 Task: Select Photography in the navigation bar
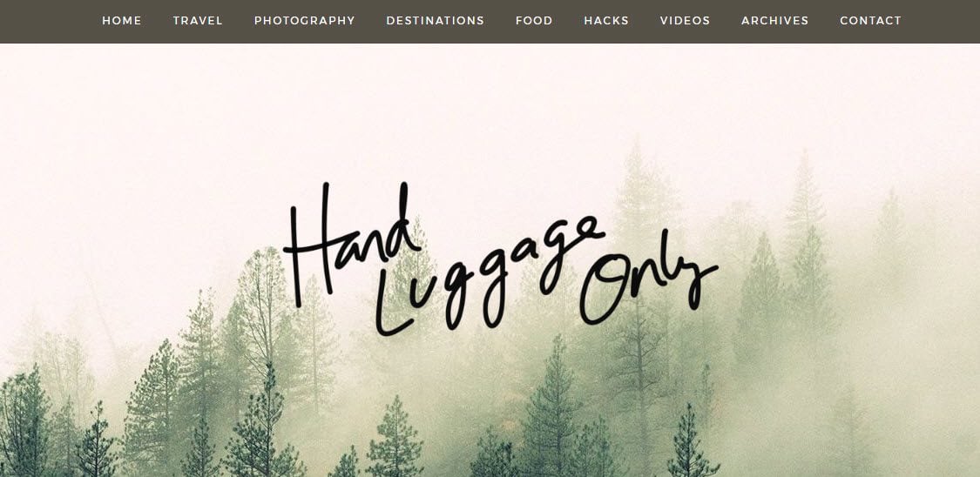[x=304, y=21]
